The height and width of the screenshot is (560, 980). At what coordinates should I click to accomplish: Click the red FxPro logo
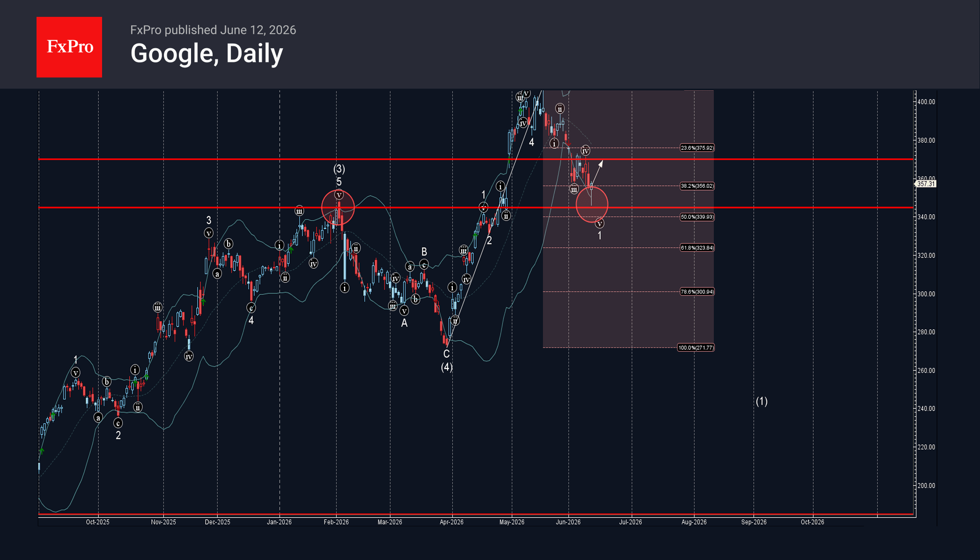click(69, 47)
